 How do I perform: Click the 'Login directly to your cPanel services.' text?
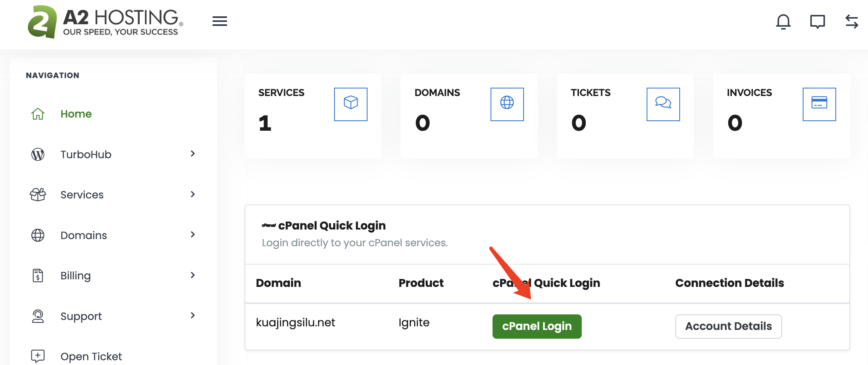(x=355, y=243)
